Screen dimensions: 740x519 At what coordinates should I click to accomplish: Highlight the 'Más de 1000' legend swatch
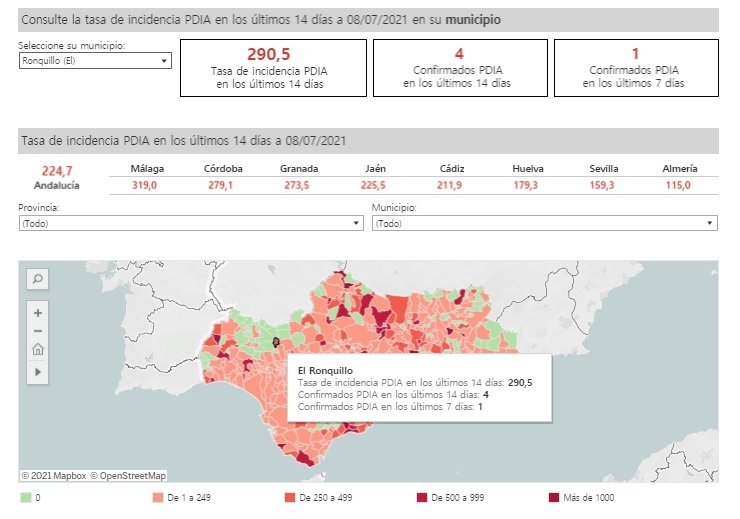554,497
